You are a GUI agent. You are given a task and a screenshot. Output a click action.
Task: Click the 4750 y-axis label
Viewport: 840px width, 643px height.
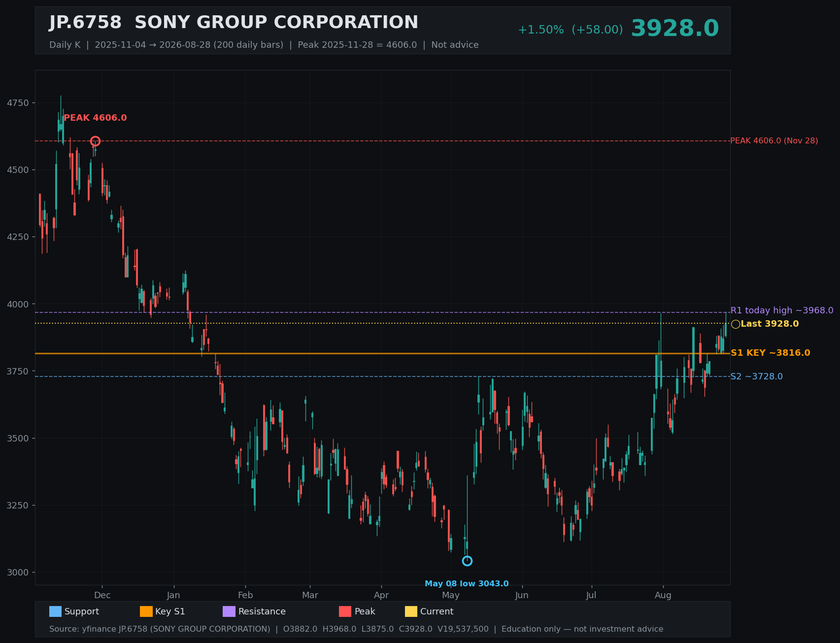coord(18,103)
